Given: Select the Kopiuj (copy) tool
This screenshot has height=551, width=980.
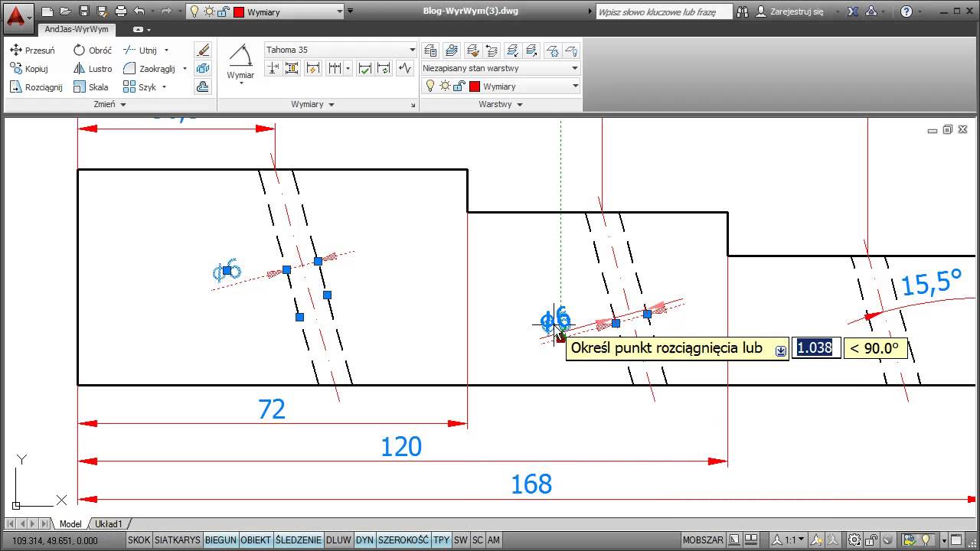Looking at the screenshot, I should [x=29, y=68].
